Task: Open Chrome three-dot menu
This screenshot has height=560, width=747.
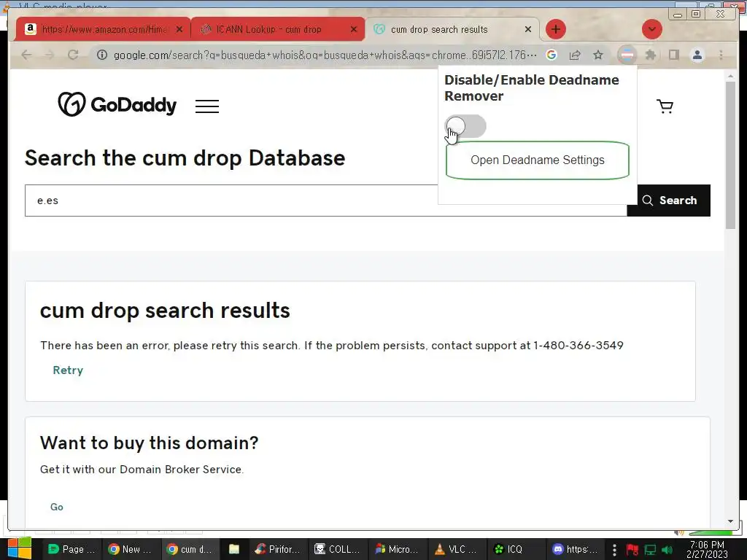Action: click(721, 55)
